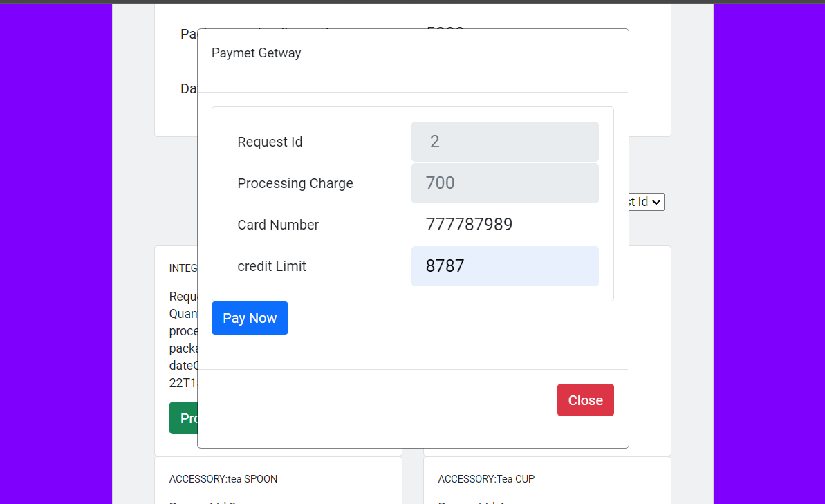Click inside the credit Limit input showing 8787
The width and height of the screenshot is (825, 504).
(x=505, y=266)
